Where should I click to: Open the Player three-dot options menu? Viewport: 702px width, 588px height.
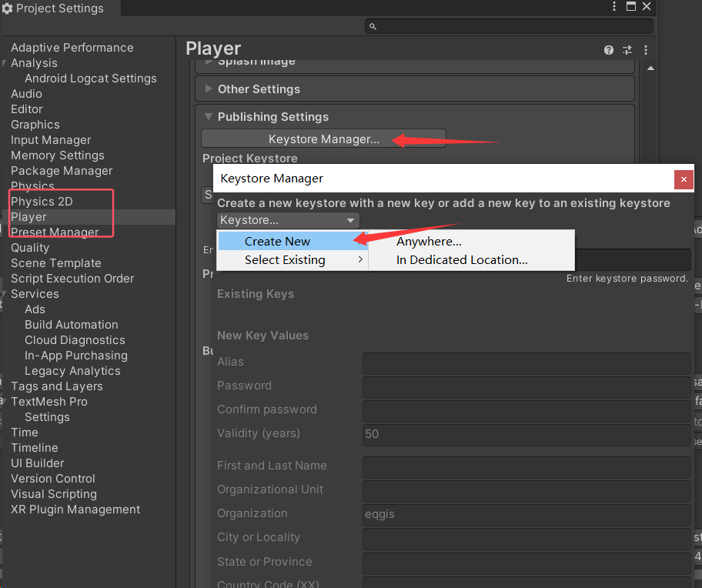point(645,50)
